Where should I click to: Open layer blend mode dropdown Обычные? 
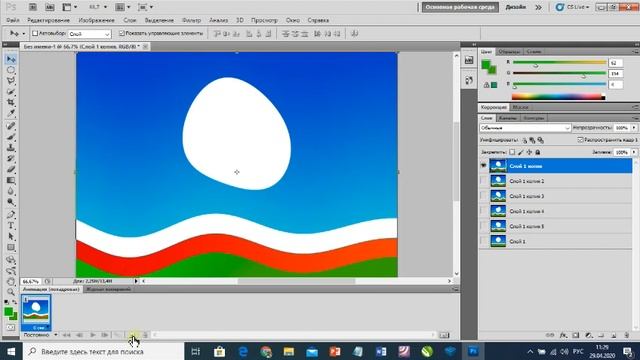[x=525, y=128]
